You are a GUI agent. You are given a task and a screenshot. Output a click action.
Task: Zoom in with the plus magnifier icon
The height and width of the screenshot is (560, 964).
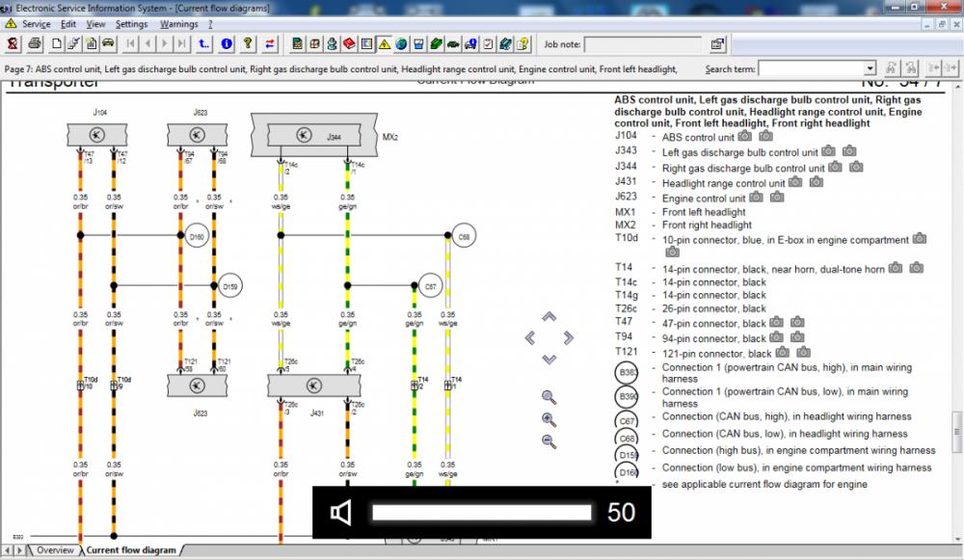[x=549, y=419]
